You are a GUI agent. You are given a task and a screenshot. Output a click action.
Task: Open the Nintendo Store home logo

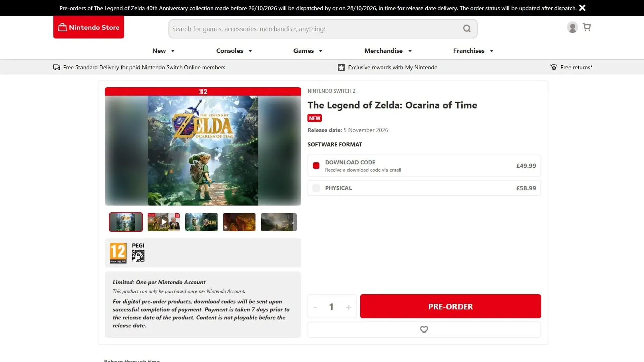89,27
